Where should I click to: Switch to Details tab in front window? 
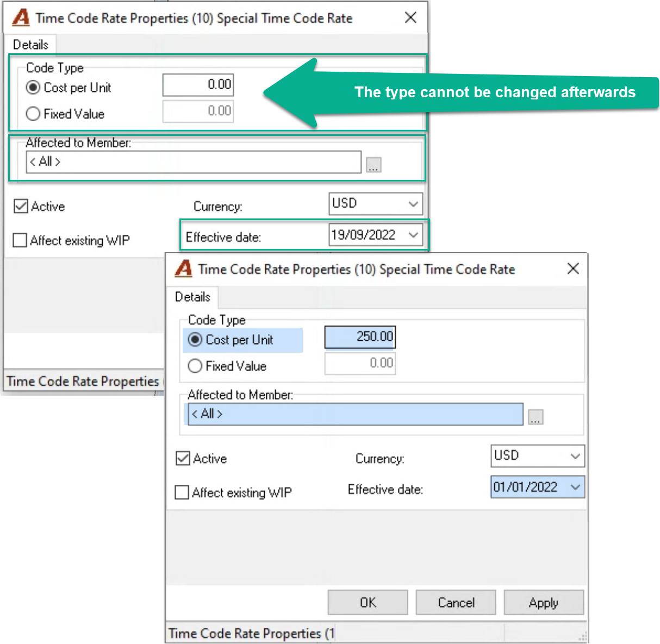tap(192, 297)
